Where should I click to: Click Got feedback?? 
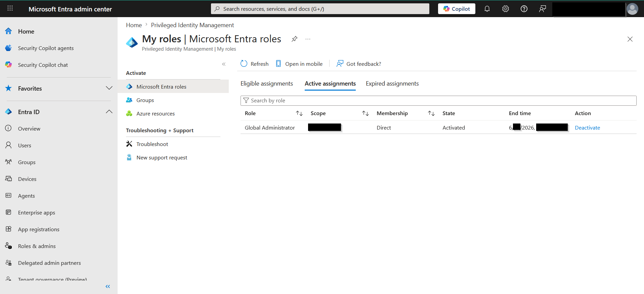pos(359,64)
